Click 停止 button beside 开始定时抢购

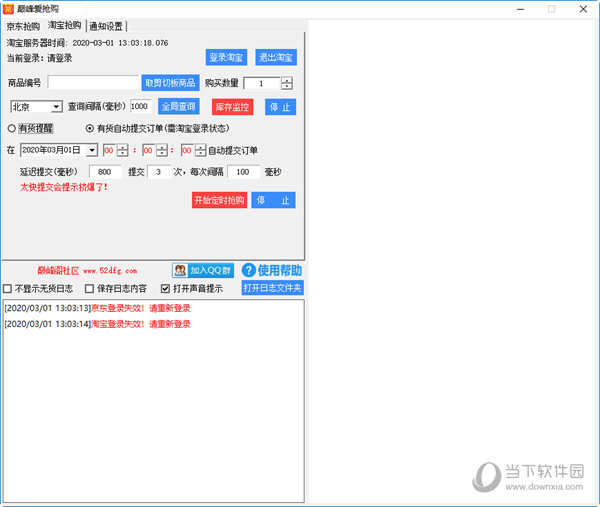point(273,200)
